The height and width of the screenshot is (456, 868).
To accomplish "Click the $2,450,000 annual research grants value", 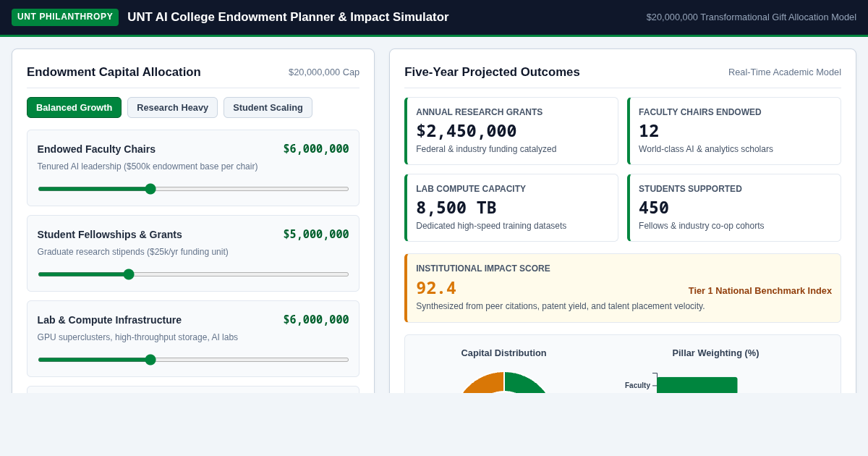I will pyautogui.click(x=467, y=131).
